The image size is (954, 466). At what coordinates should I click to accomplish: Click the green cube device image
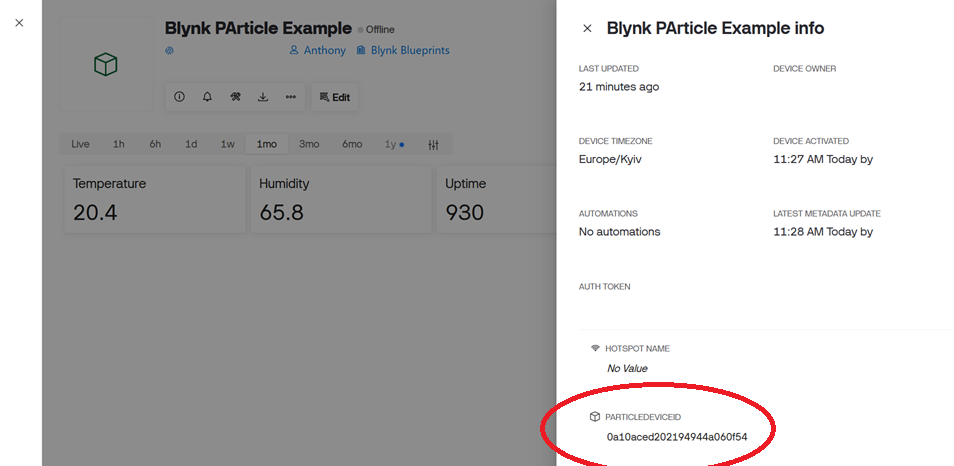pyautogui.click(x=106, y=64)
